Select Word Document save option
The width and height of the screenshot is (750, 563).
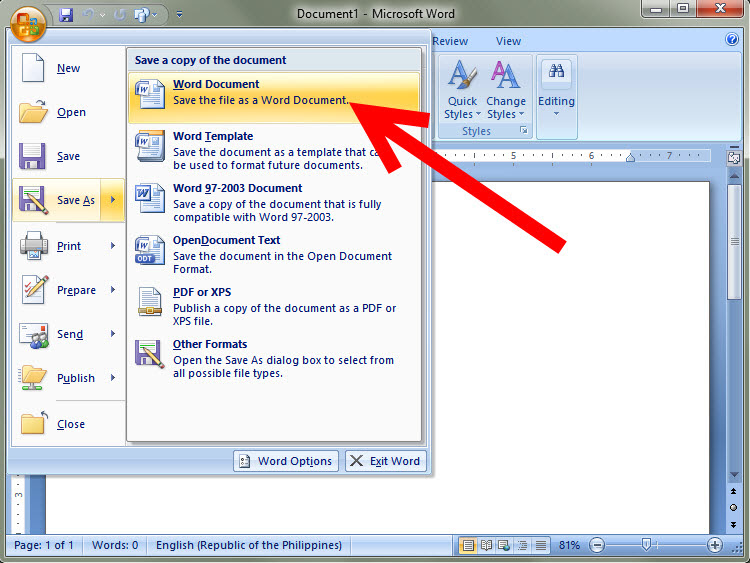point(274,98)
